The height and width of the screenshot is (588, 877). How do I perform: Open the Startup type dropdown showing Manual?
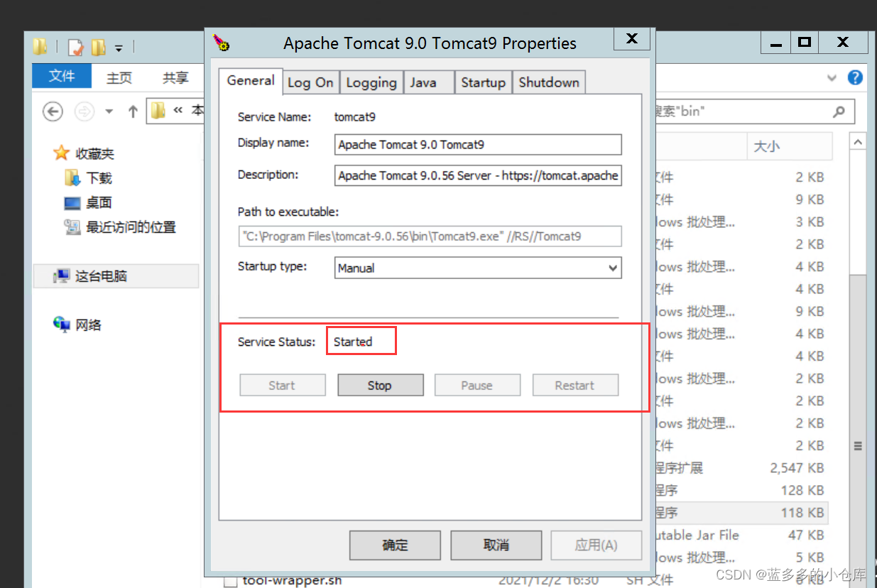(478, 268)
